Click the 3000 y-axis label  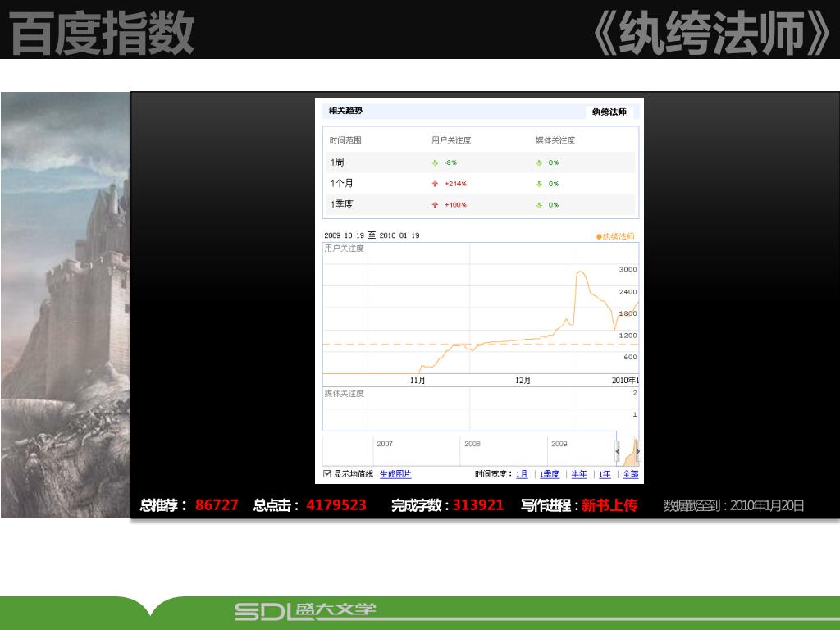tap(628, 269)
